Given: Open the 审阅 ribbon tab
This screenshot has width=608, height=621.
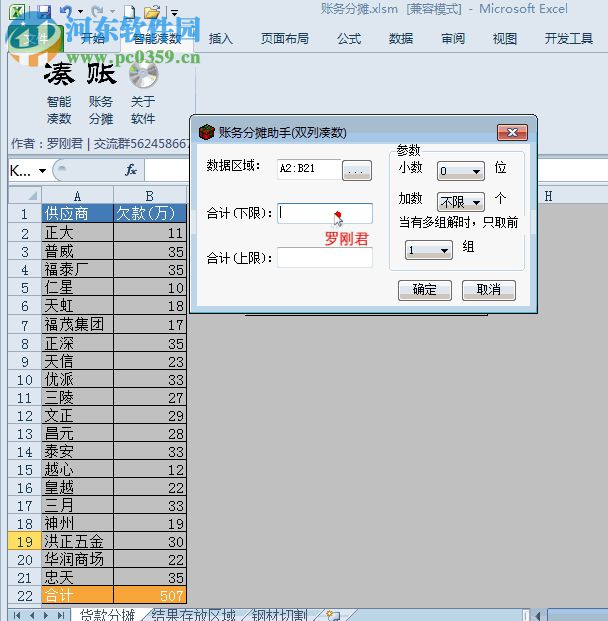Looking at the screenshot, I should (453, 39).
